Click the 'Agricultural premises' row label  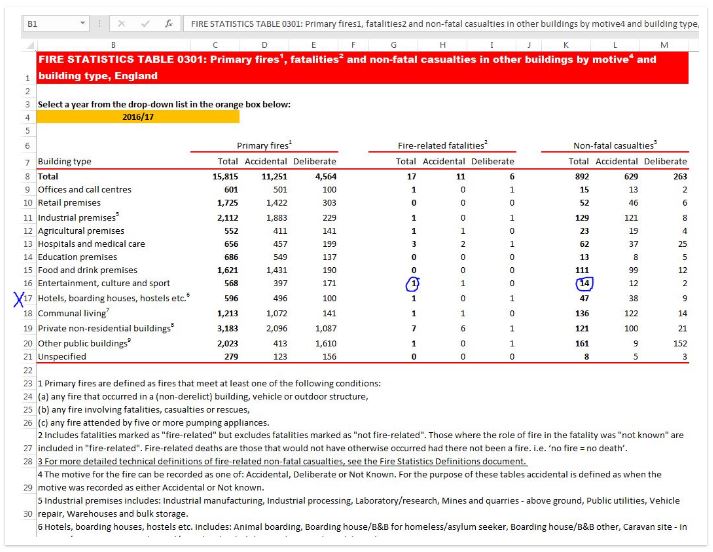(x=81, y=231)
